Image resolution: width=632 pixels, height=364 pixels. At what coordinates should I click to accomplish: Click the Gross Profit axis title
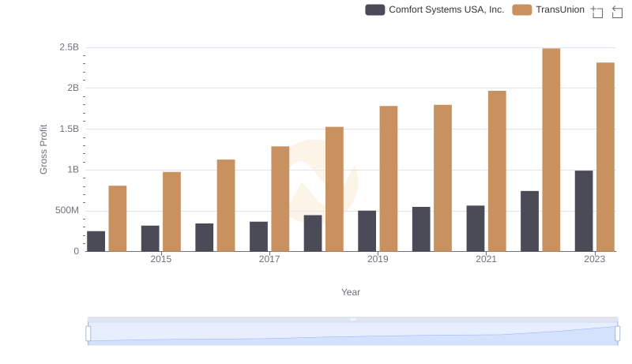pyautogui.click(x=43, y=149)
